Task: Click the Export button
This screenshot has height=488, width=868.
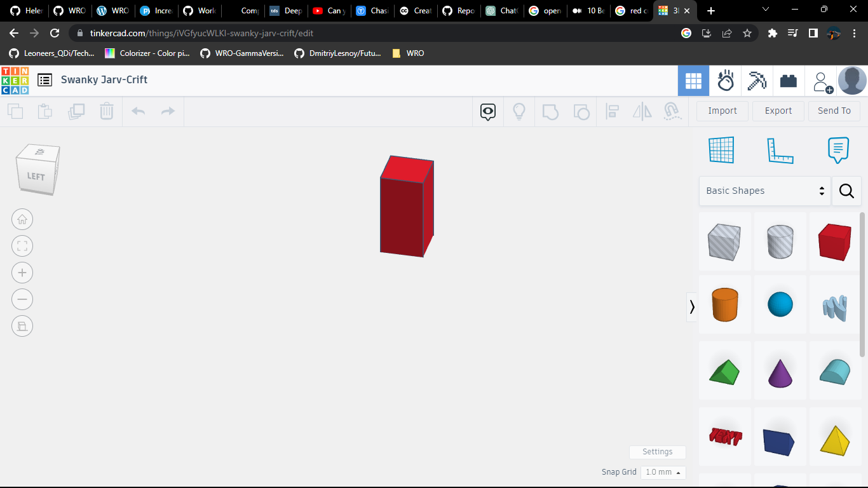Action: [x=778, y=111]
